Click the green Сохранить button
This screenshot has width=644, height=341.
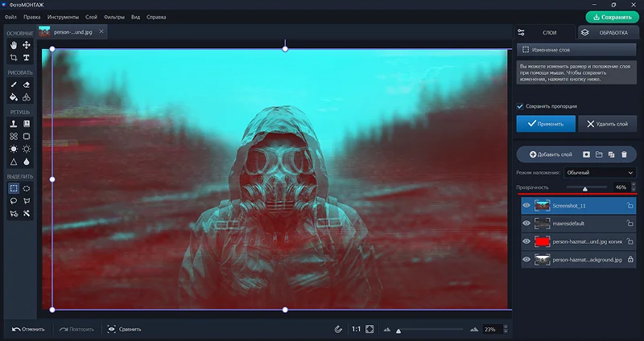click(x=613, y=17)
